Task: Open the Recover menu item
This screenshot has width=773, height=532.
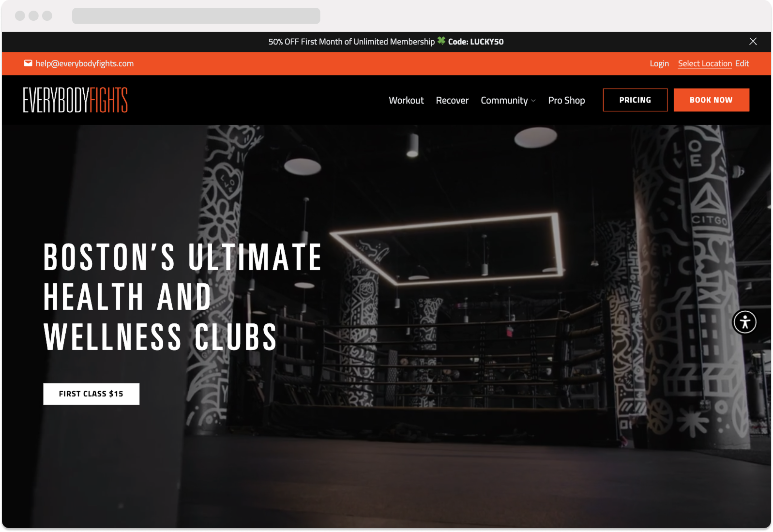Action: pos(452,100)
